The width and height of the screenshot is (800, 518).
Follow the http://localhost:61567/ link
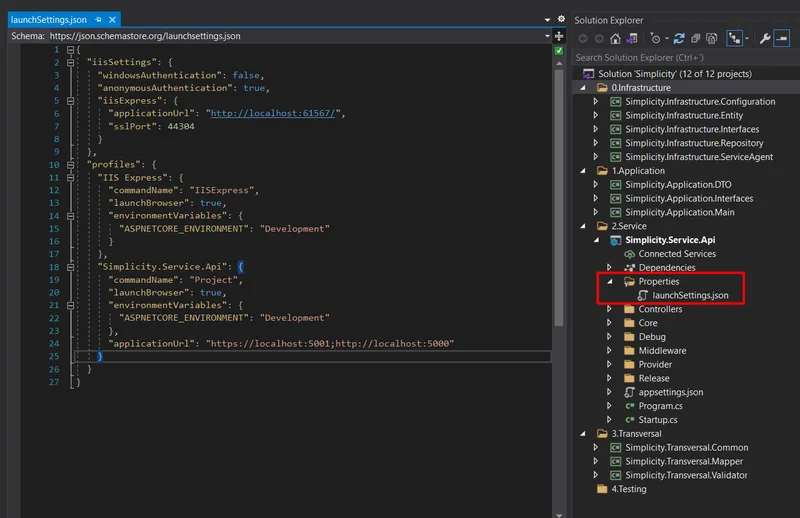click(273, 113)
